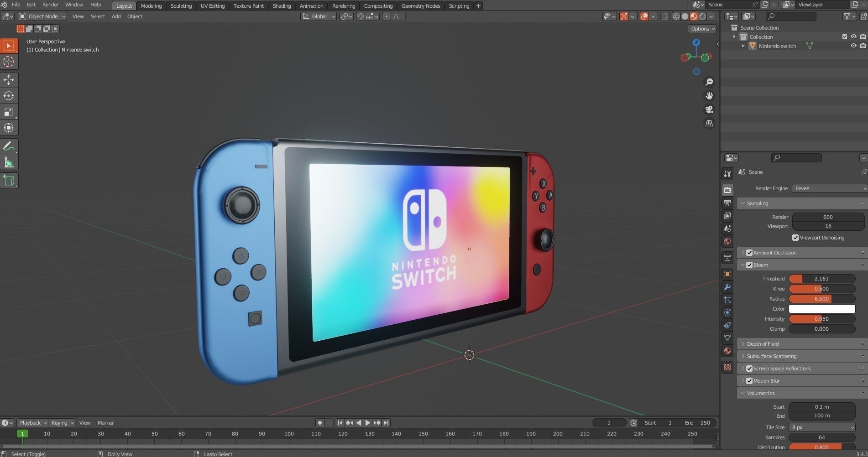The image size is (868, 457).
Task: Toggle the Motion Blur checkbox
Action: pos(749,381)
